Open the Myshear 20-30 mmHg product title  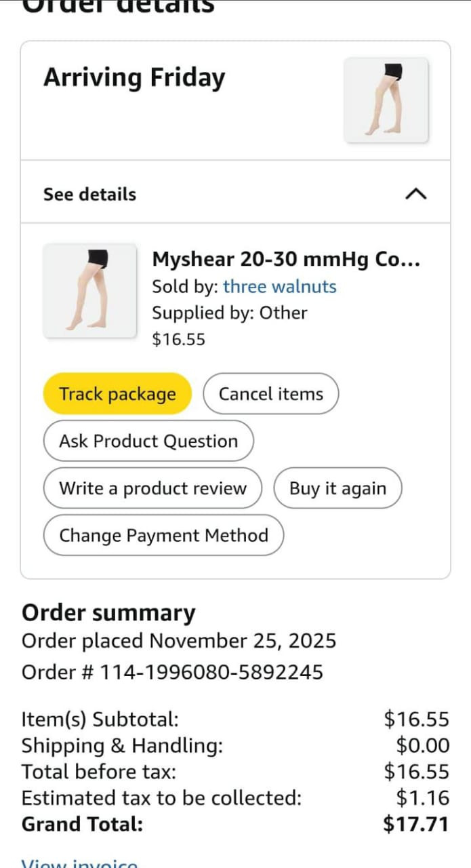click(285, 260)
